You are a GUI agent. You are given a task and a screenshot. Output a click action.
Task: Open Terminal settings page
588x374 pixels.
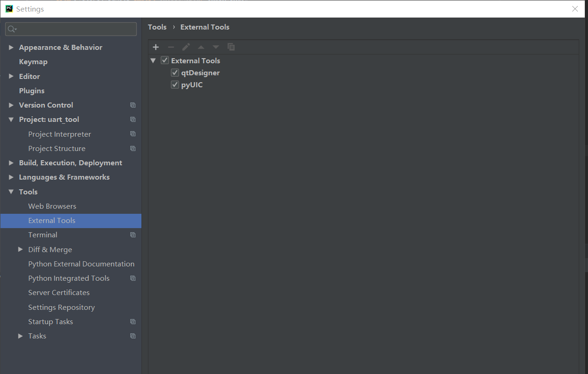(43, 235)
